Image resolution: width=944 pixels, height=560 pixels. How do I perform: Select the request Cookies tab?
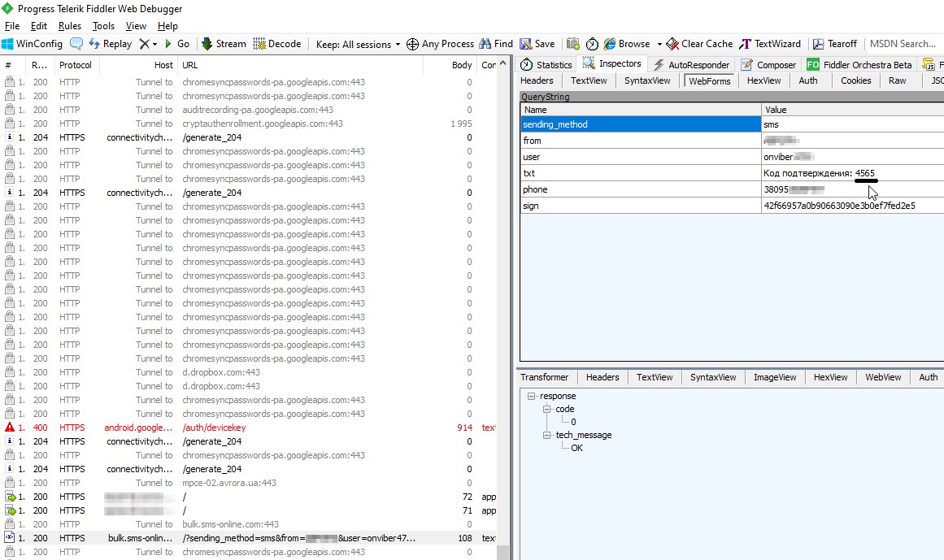point(855,80)
